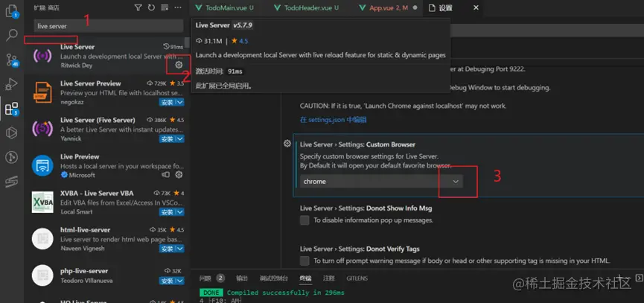This screenshot has width=644, height=303.
Task: Open install dropdown arrow for Live Server Preview
Action: coord(180,102)
